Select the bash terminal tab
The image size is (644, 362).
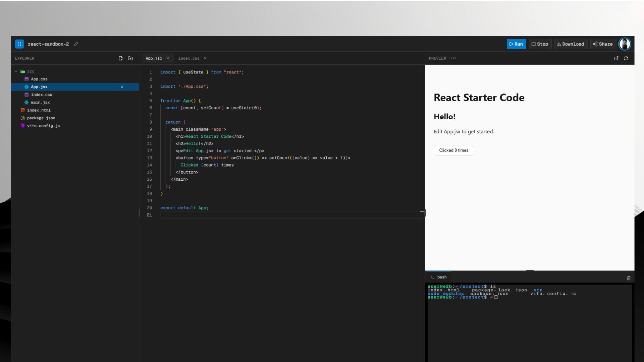439,277
